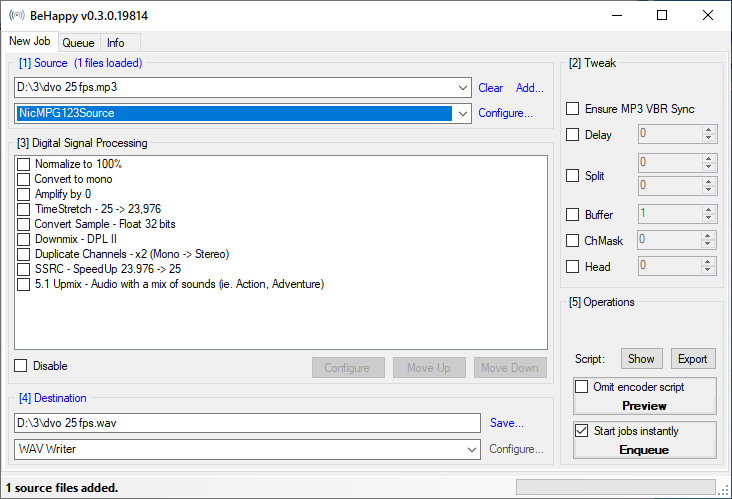Click the Move Down button
The width and height of the screenshot is (732, 499).
tap(510, 368)
